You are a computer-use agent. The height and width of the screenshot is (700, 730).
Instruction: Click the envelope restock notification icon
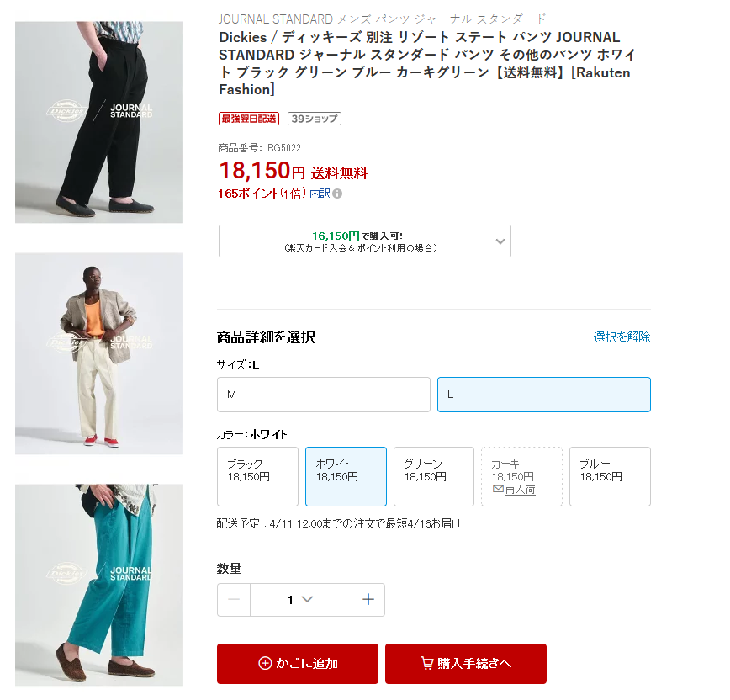[498, 489]
